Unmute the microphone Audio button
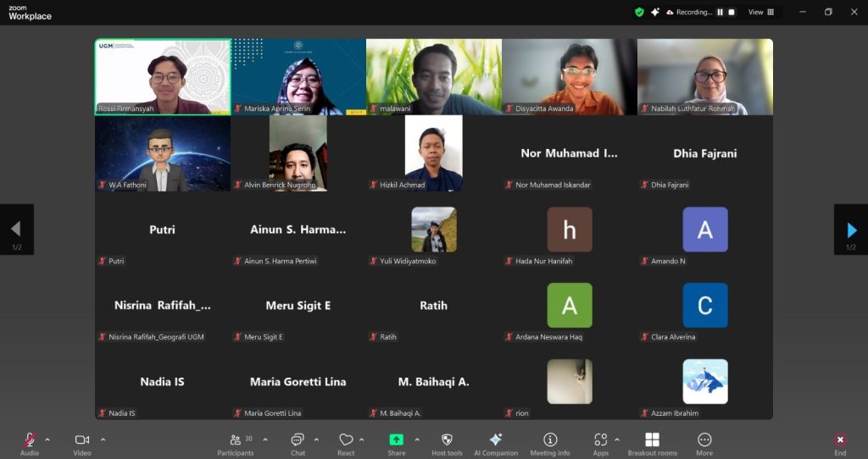The width and height of the screenshot is (868, 459). click(x=30, y=440)
